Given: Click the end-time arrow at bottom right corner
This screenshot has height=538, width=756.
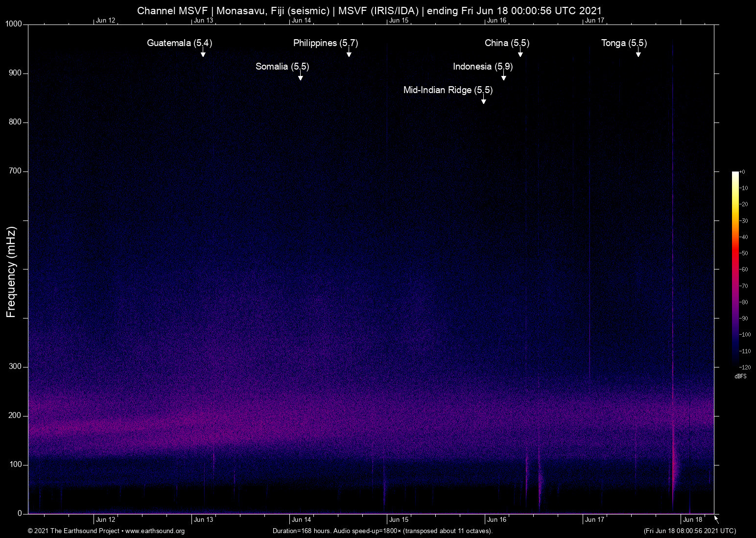Looking at the screenshot, I should click(x=716, y=519).
